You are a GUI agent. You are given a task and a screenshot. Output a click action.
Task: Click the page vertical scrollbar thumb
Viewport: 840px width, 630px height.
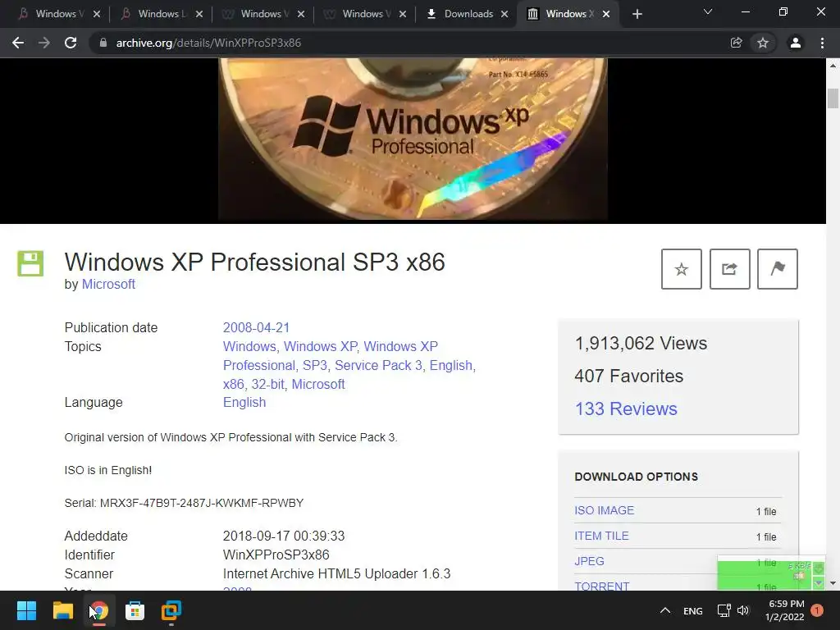833,98
